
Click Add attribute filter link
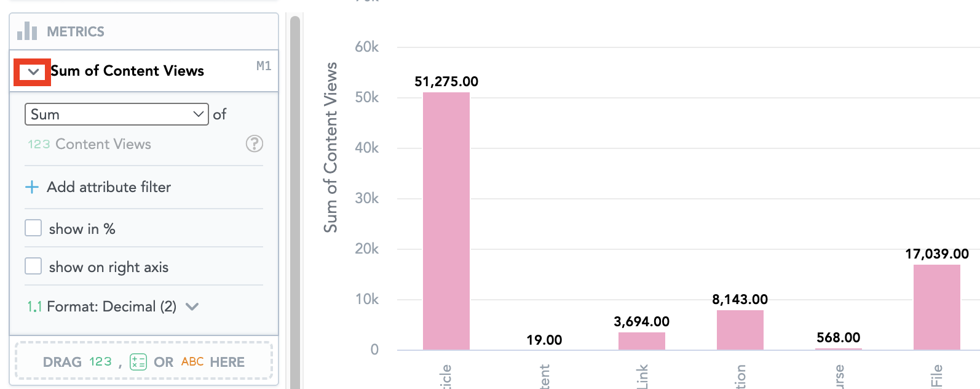[x=109, y=187]
